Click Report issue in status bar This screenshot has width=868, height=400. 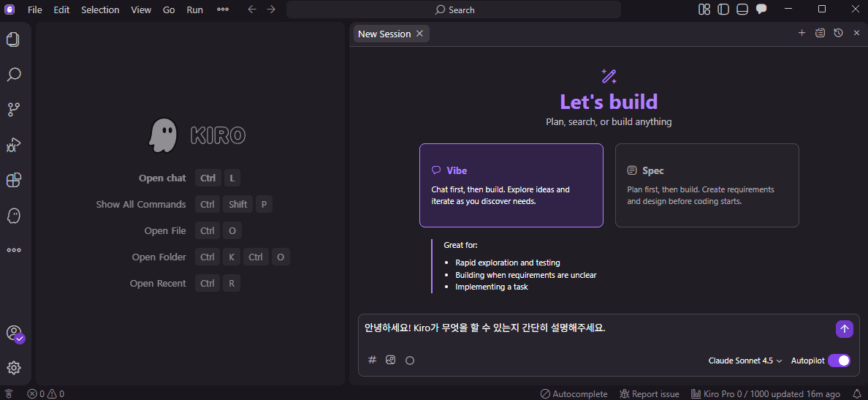click(649, 393)
